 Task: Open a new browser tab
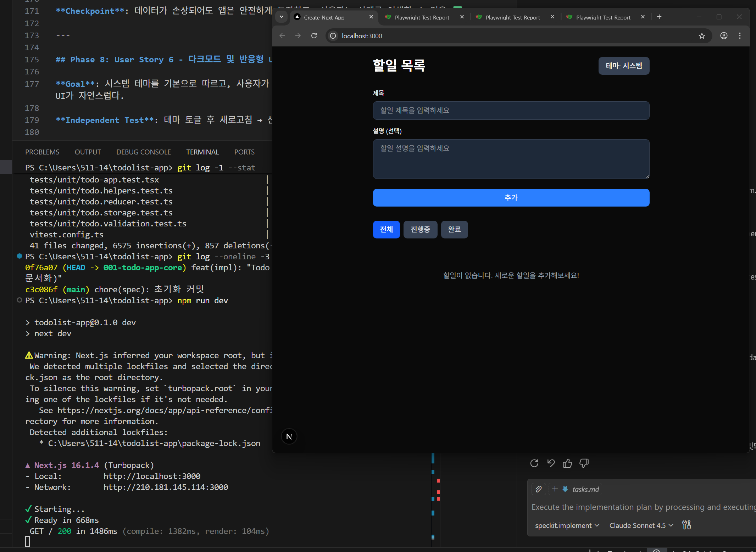pyautogui.click(x=659, y=17)
